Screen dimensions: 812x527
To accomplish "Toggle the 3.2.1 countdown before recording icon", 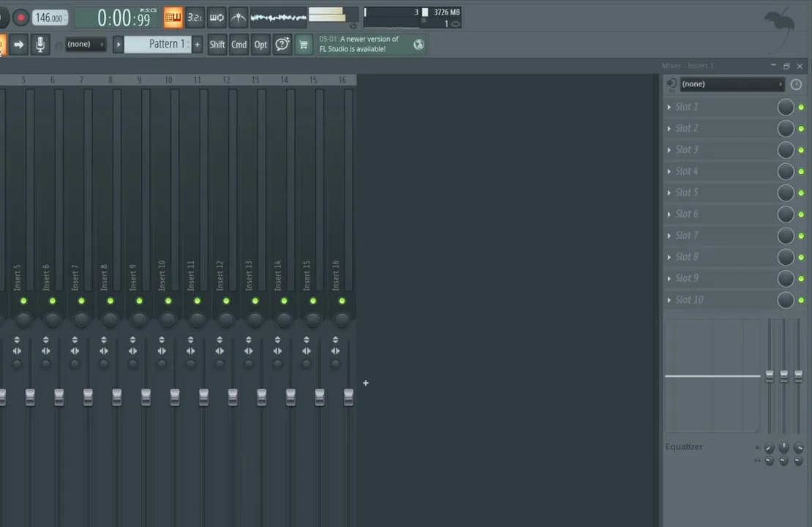I will pos(195,18).
